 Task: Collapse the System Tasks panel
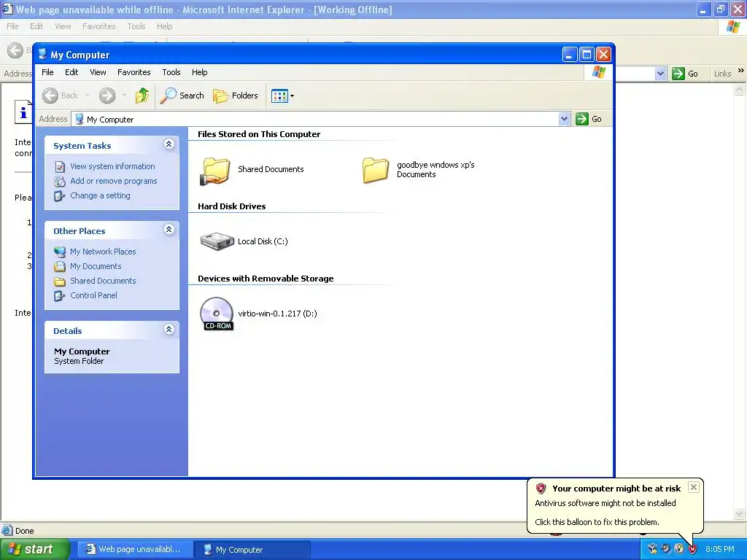(x=169, y=144)
